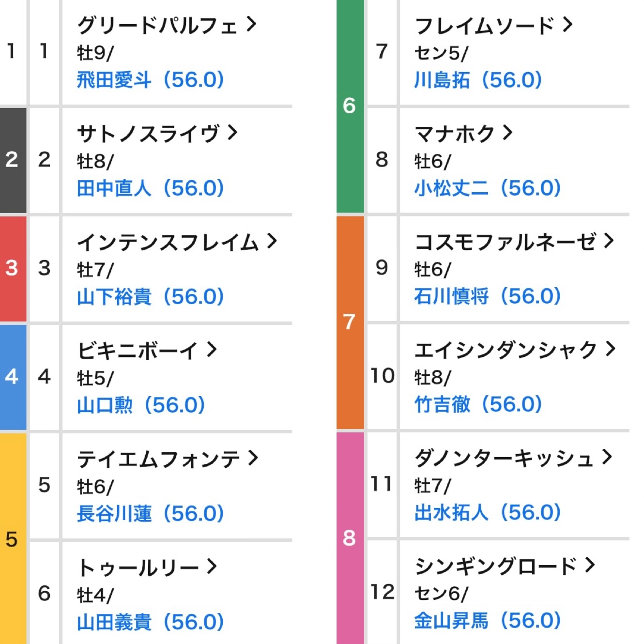Click the pink bracket 8 cell

pos(350,538)
